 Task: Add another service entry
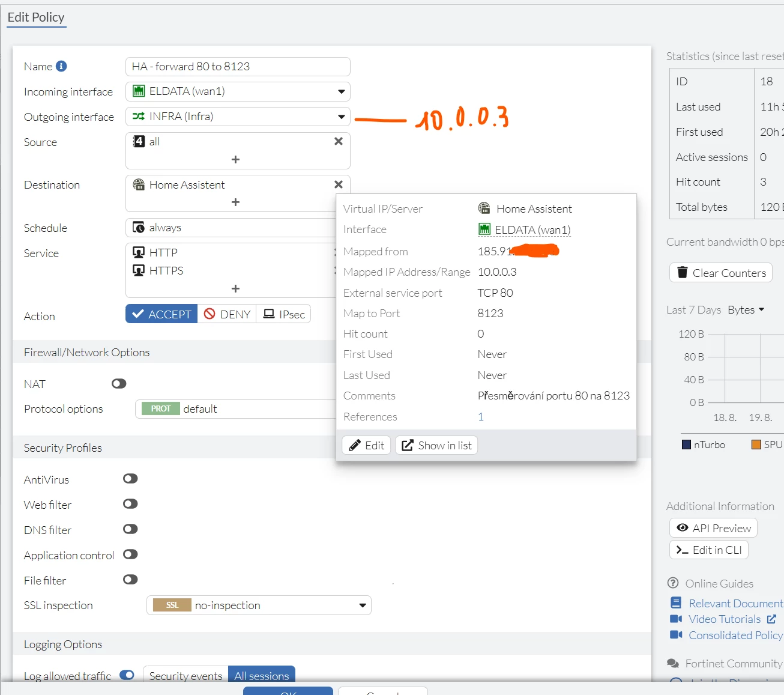[x=235, y=288]
